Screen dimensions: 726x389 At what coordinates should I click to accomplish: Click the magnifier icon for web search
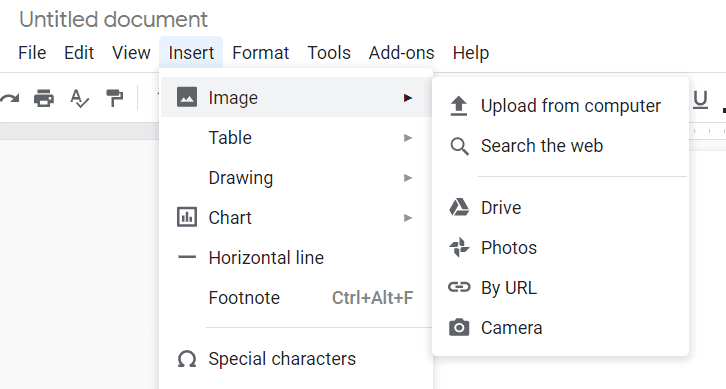click(x=459, y=146)
